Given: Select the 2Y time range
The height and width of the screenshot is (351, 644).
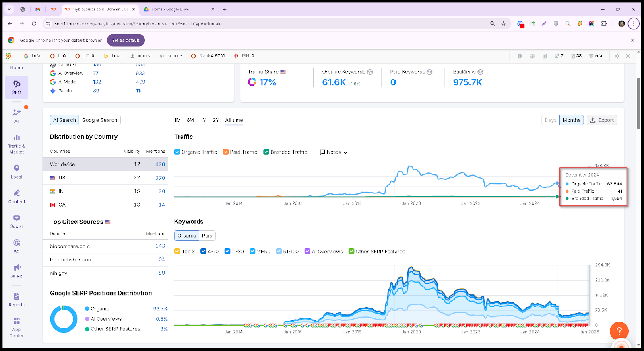Looking at the screenshot, I should pyautogui.click(x=216, y=120).
